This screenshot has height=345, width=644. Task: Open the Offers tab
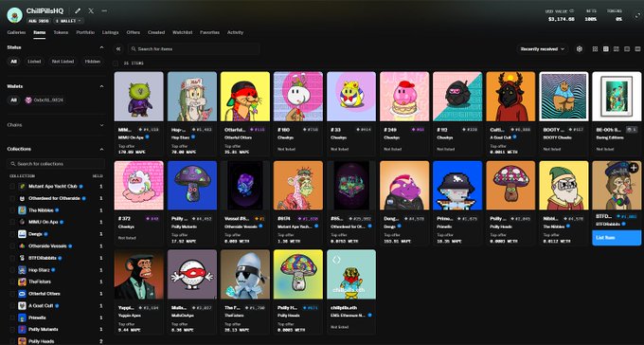pyautogui.click(x=134, y=32)
